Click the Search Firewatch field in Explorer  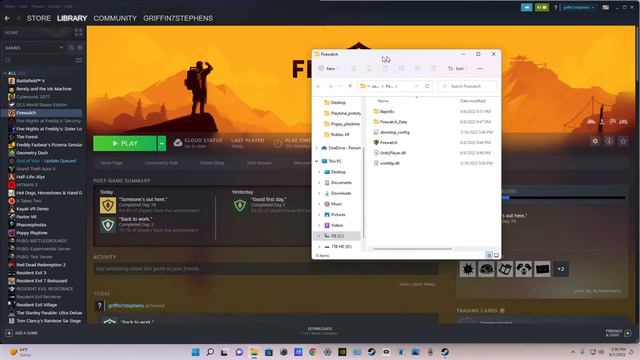pyautogui.click(x=468, y=86)
